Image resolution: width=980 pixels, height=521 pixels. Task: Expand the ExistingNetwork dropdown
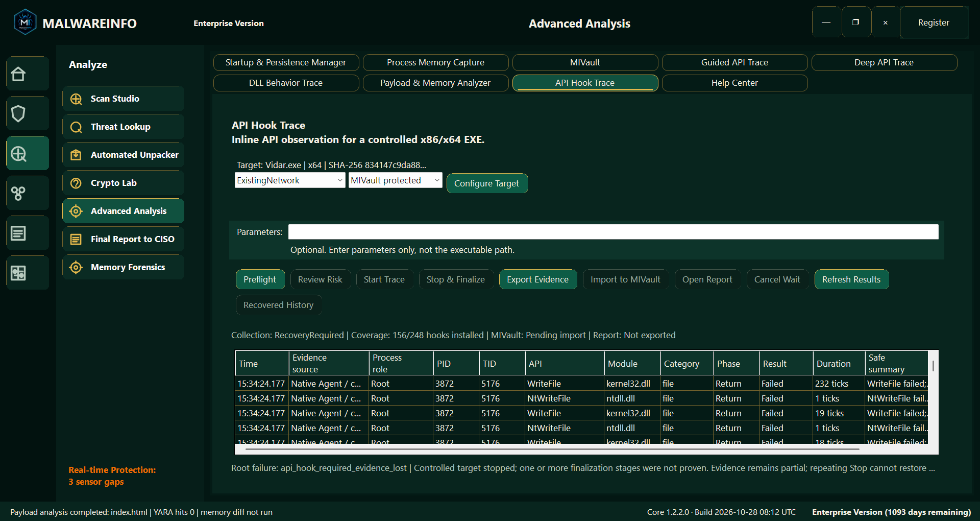(290, 180)
